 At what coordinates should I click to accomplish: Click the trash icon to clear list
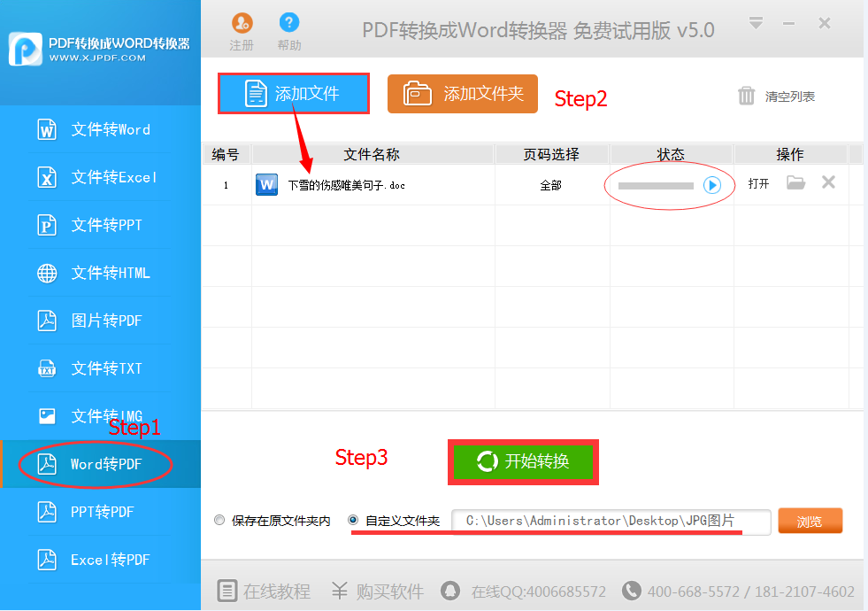pos(747,96)
